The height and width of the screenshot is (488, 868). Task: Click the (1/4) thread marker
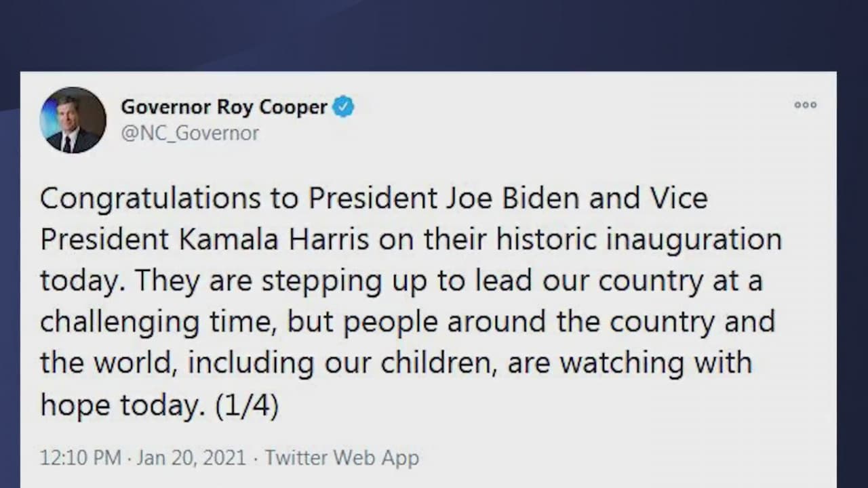click(247, 405)
